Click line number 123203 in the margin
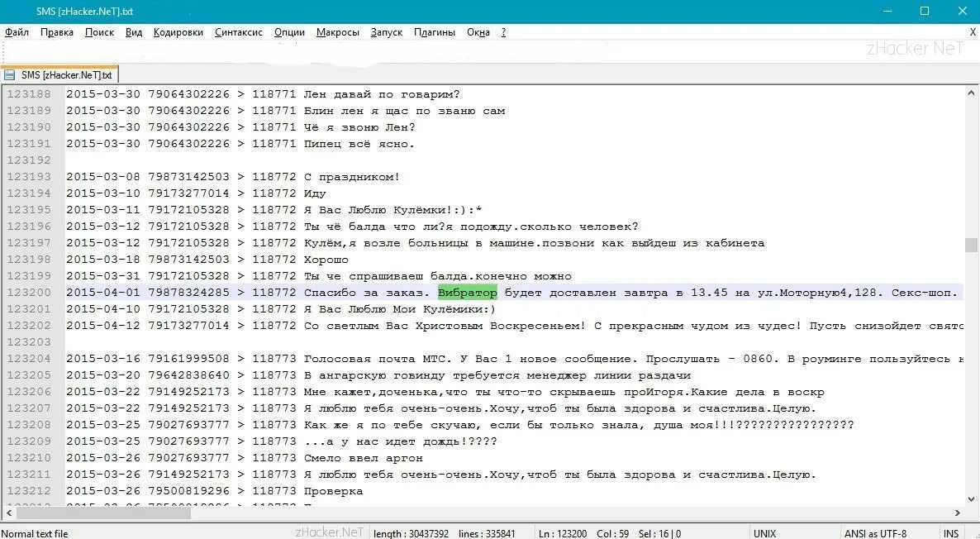980x539 pixels. tap(29, 342)
